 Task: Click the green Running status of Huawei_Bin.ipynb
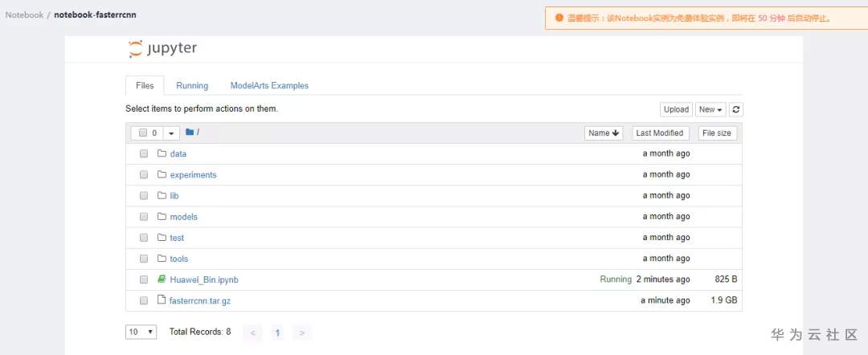pos(616,280)
